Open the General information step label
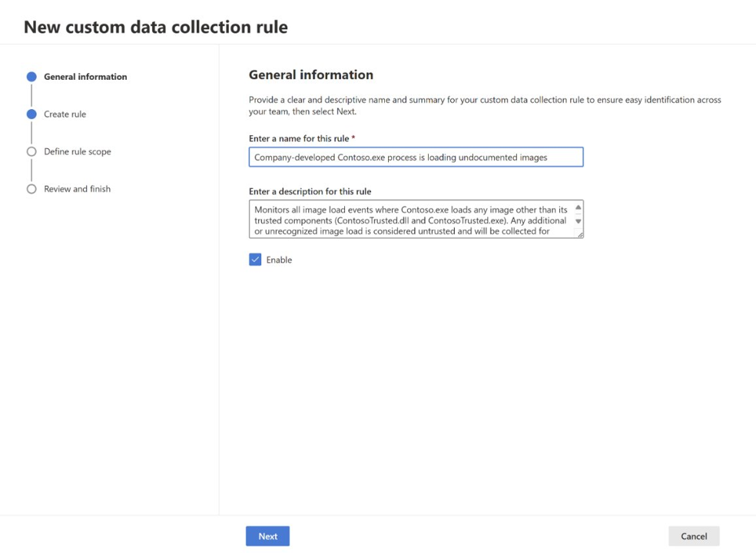Screen dimensions: 756x553 point(85,77)
